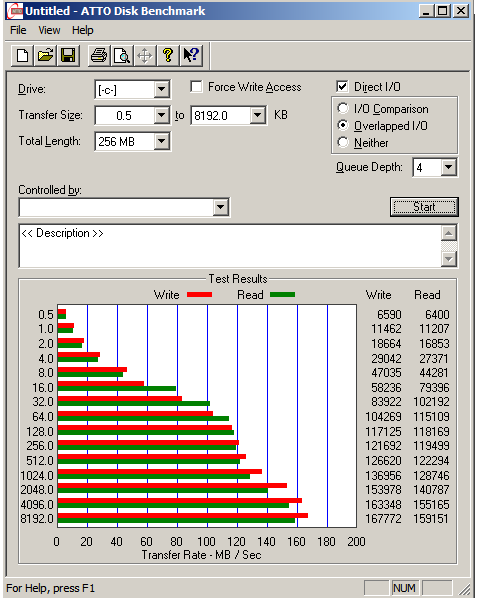Click the green Read legend swatch
Image resolution: width=479 pixels, height=601 pixels.
click(x=282, y=294)
